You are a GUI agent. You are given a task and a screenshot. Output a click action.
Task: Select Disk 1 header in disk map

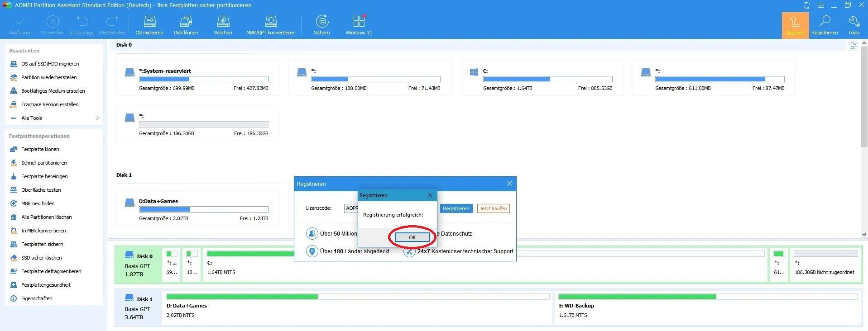(x=138, y=308)
